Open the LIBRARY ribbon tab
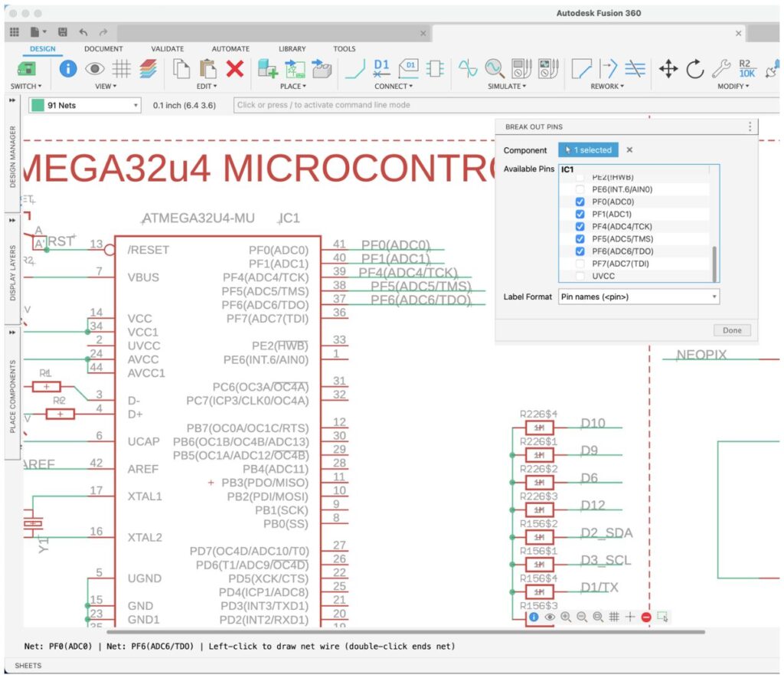784x675 pixels. tap(292, 49)
